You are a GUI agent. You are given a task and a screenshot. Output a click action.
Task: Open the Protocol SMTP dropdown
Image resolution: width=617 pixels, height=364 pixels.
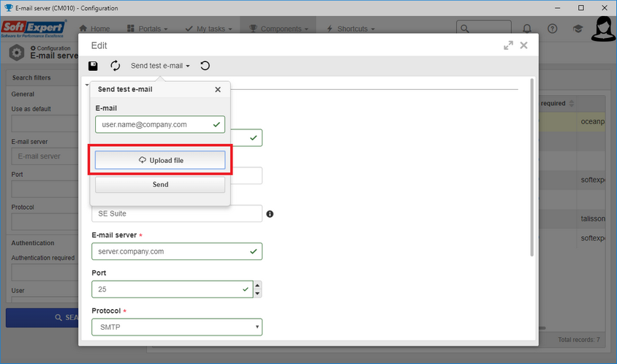tap(177, 327)
